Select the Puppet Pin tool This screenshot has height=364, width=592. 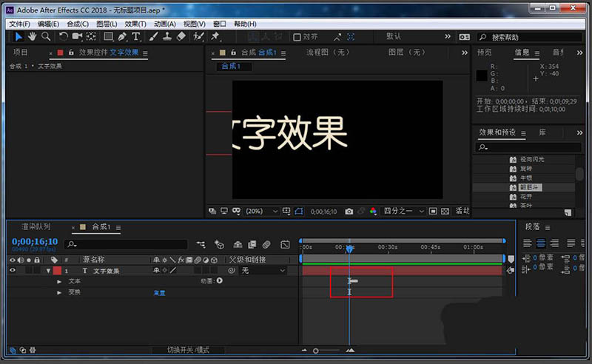tap(215, 36)
